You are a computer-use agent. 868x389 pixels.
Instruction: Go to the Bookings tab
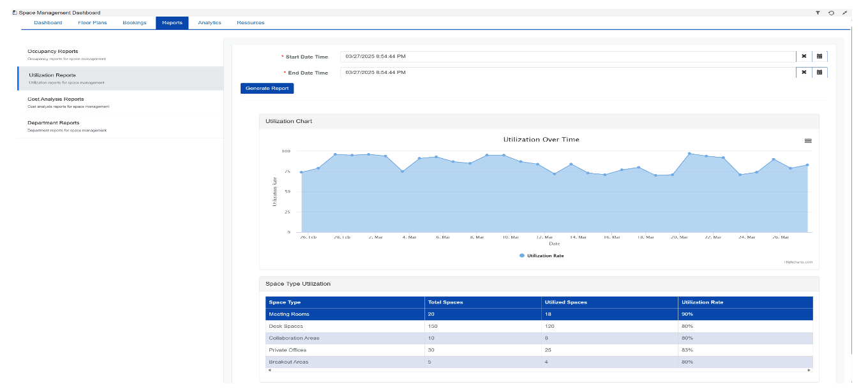[135, 23]
